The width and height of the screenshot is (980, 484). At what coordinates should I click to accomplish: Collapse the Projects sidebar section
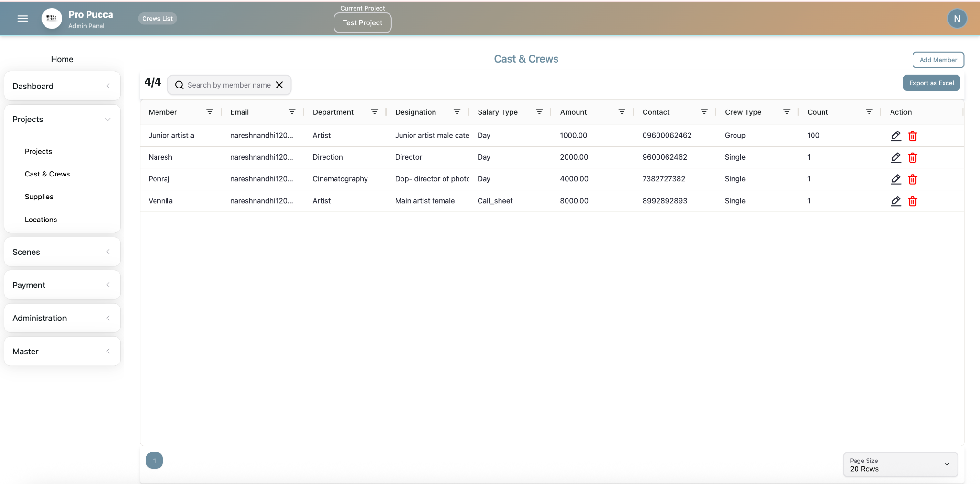tap(62, 119)
